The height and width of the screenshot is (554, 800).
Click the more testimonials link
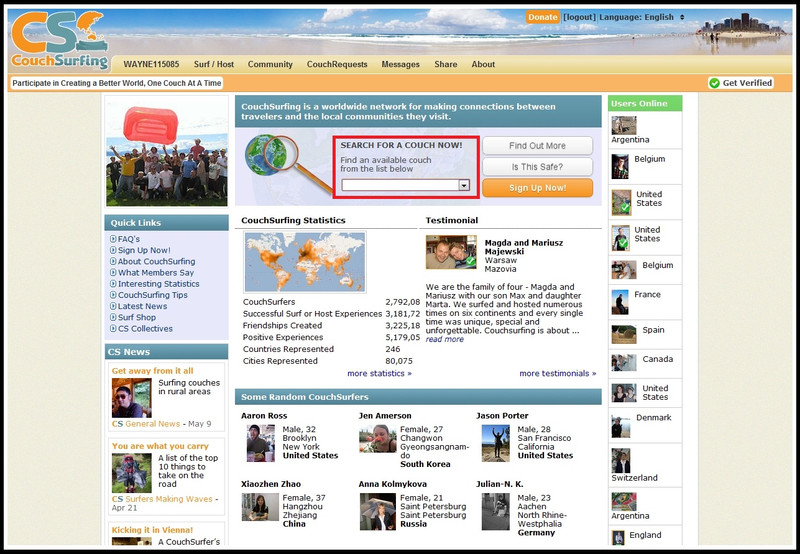pyautogui.click(x=558, y=373)
